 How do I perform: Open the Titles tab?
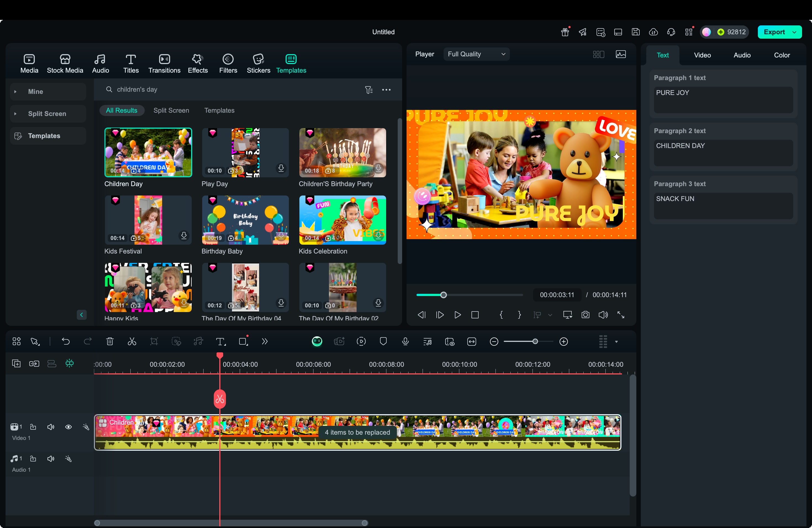click(x=131, y=64)
